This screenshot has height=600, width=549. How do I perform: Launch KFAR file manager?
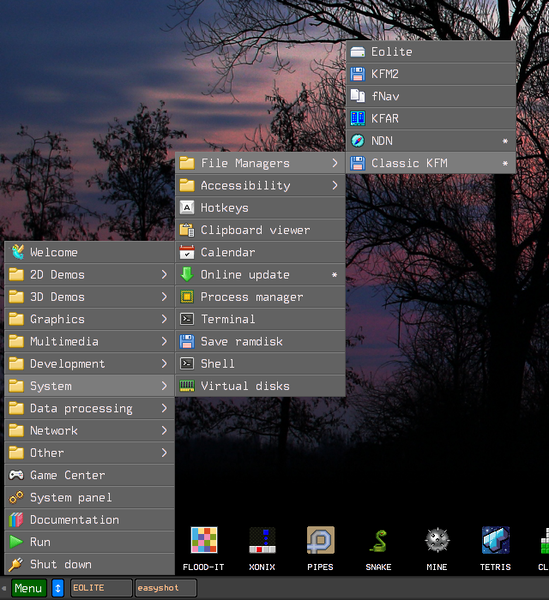pos(431,118)
